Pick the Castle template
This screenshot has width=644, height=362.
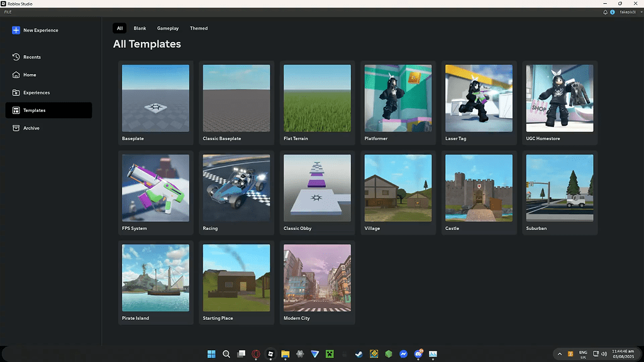(x=479, y=192)
